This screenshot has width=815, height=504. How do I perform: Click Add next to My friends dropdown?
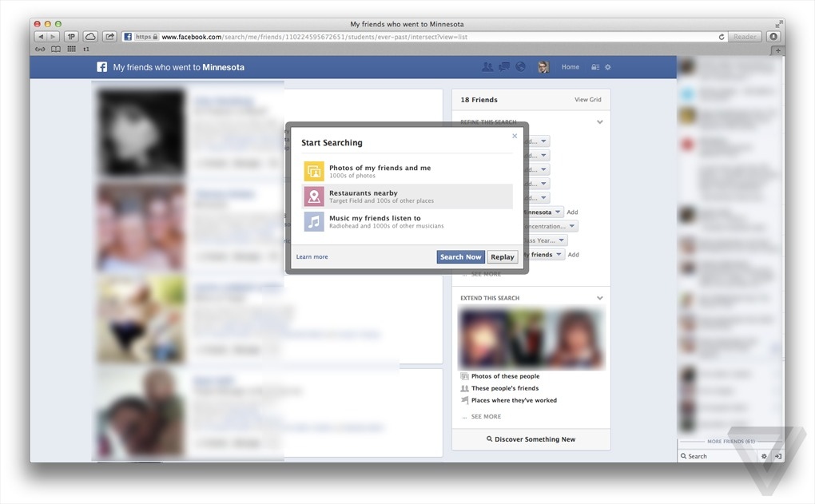coord(574,255)
